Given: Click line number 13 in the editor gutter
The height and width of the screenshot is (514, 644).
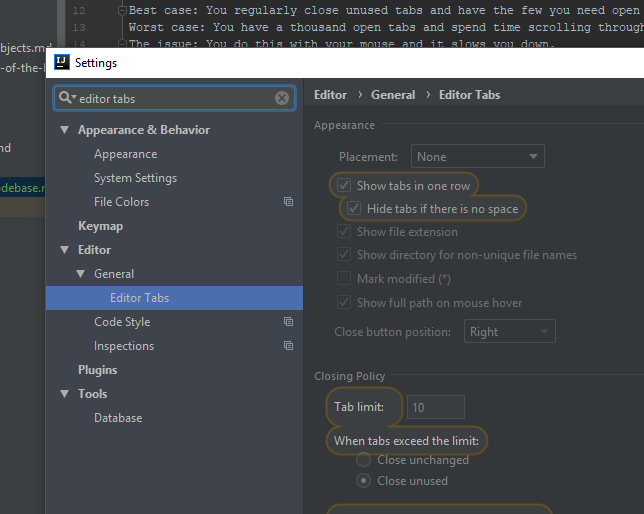Looking at the screenshot, I should coord(79,28).
